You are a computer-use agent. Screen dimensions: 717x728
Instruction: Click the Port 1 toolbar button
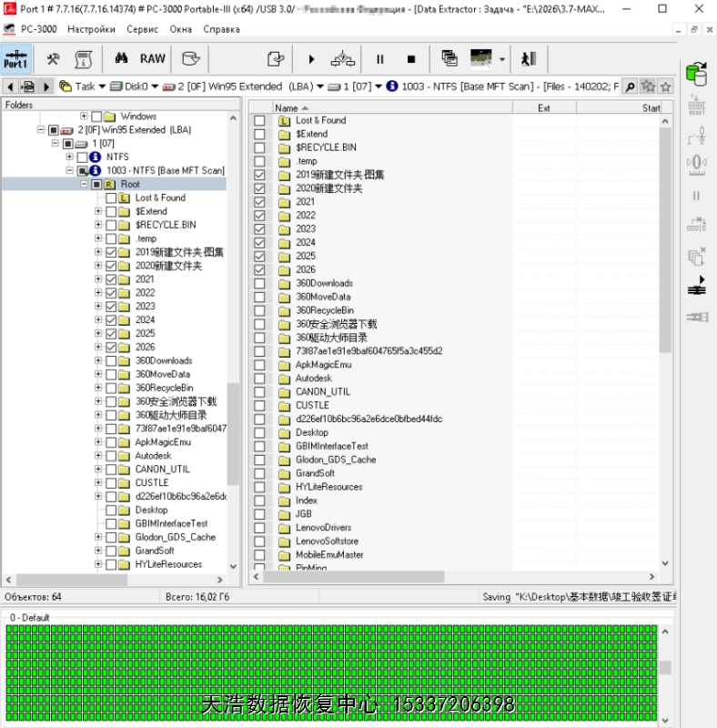(15, 59)
